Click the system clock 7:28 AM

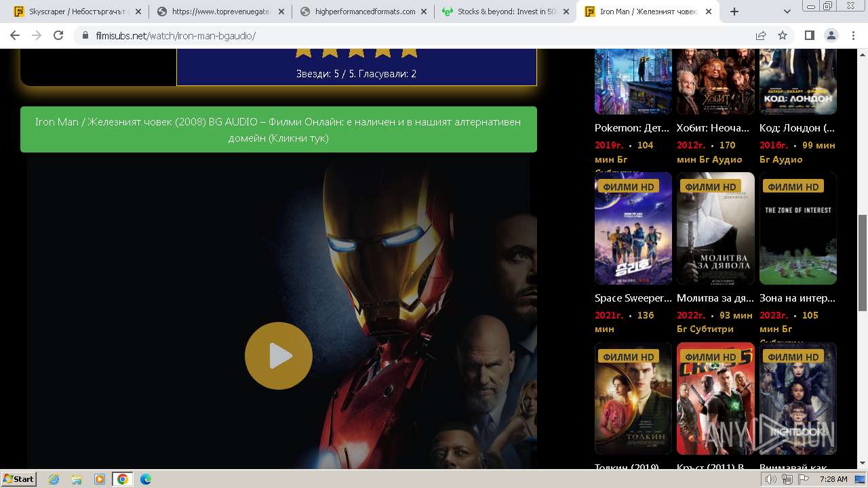(833, 479)
